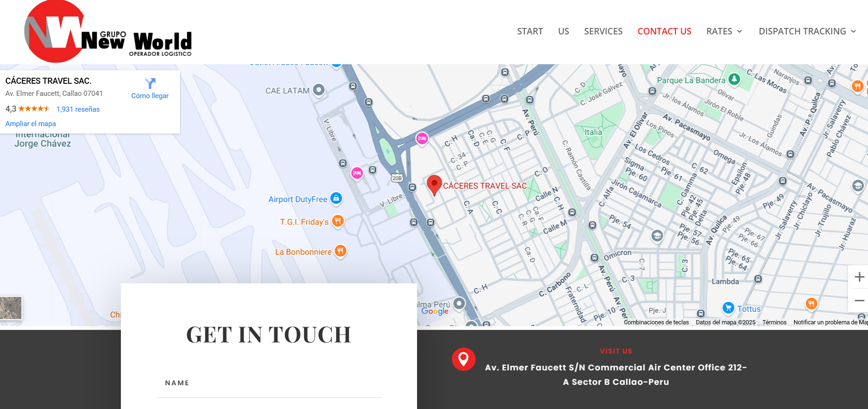Zoom in on the map
Screen dimensions: 868x409
point(859,277)
